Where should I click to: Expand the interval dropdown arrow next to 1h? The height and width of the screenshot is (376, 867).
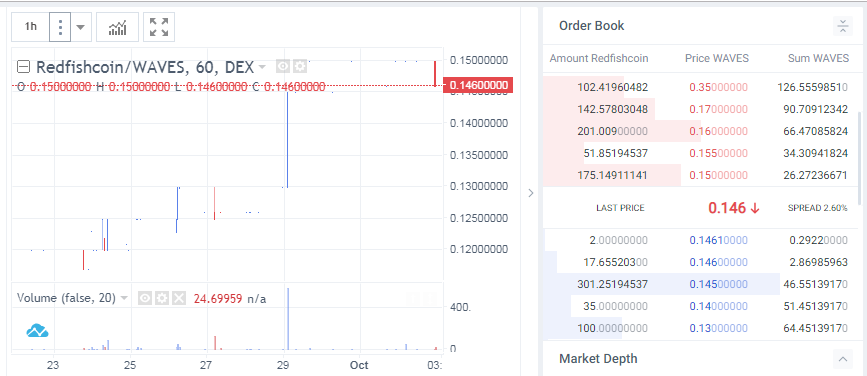point(81,27)
